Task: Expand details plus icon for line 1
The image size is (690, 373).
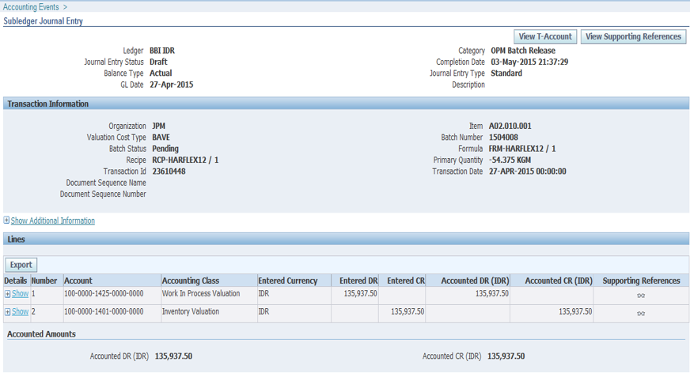Action: pyautogui.click(x=7, y=294)
